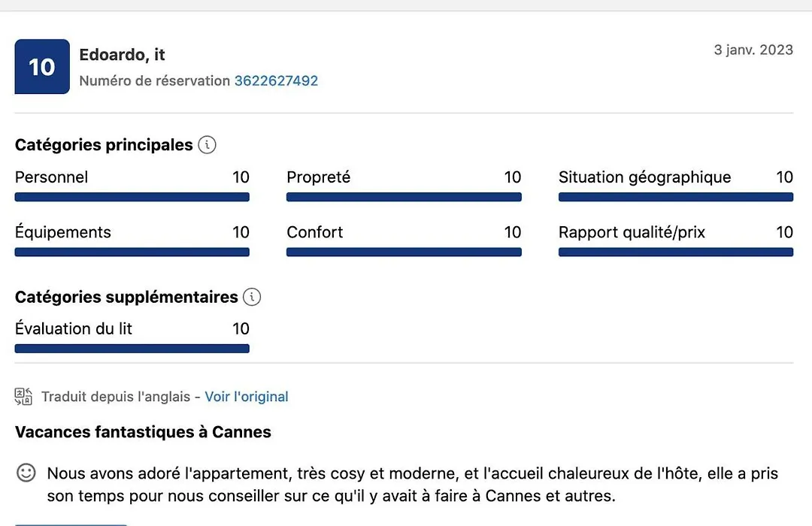
Task: Click the Catégories principales heading
Action: coord(104,145)
